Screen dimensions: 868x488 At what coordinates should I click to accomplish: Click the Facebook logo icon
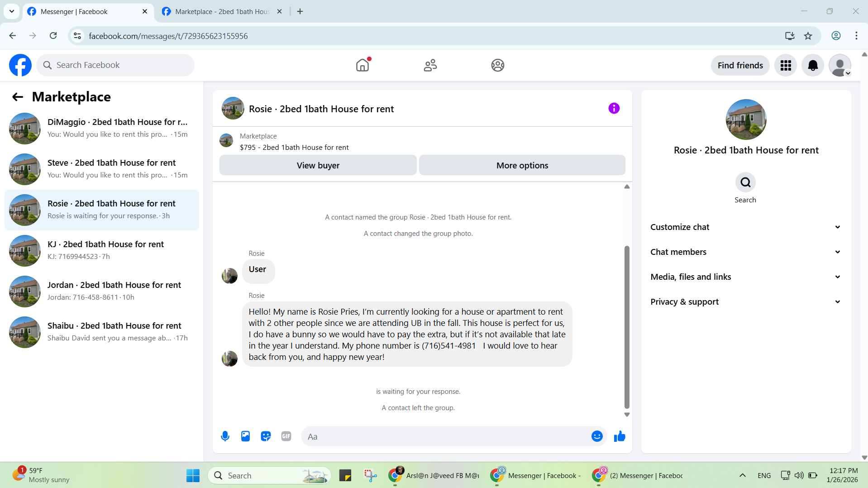(x=20, y=65)
